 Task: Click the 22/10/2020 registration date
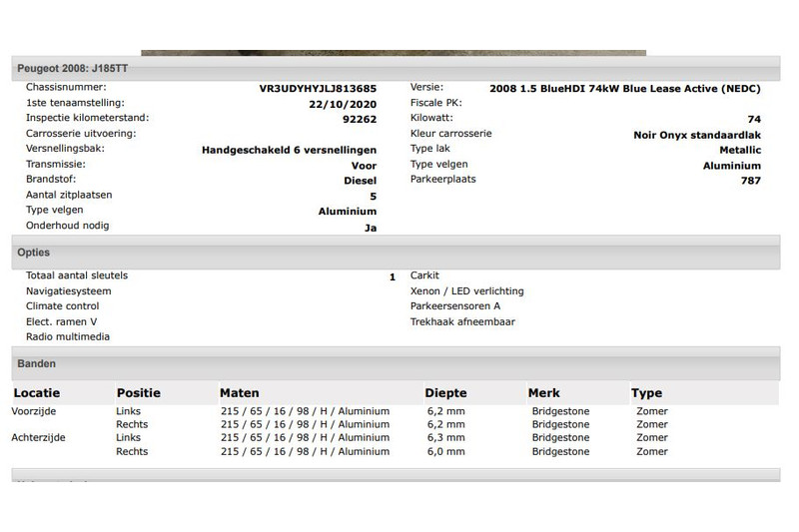(x=345, y=104)
